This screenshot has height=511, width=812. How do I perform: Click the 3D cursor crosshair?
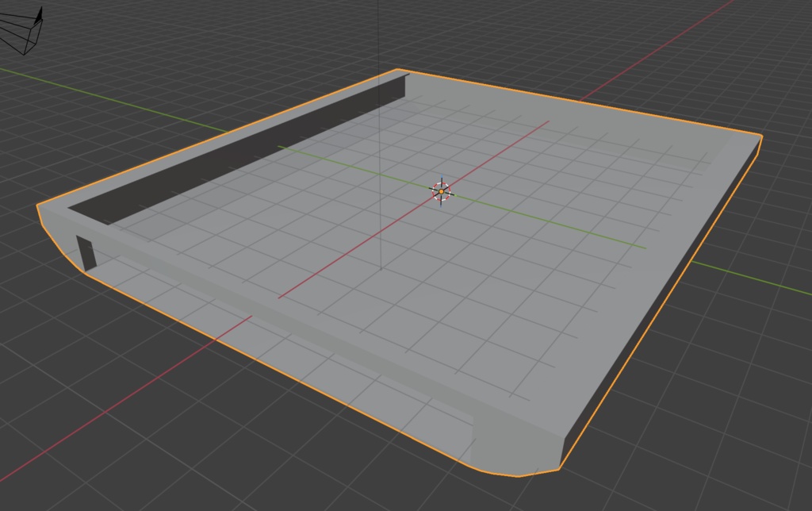[441, 192]
